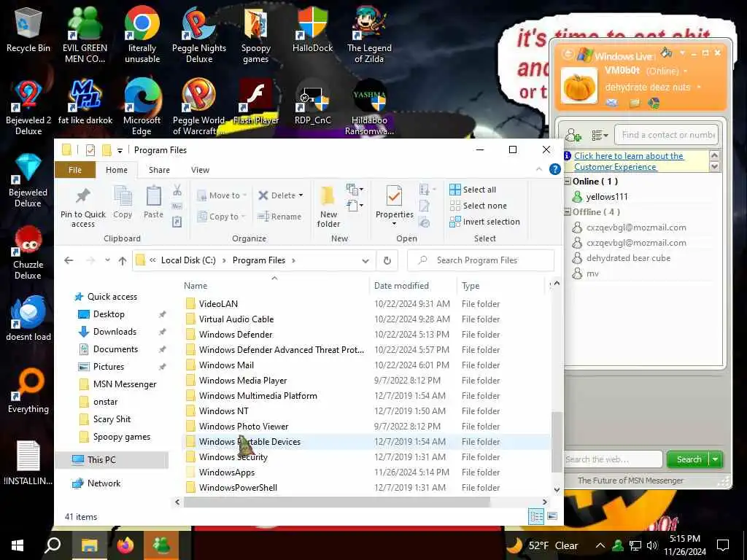This screenshot has width=747, height=560.
Task: Click Pin to Quick access in ribbon
Action: coord(83,206)
